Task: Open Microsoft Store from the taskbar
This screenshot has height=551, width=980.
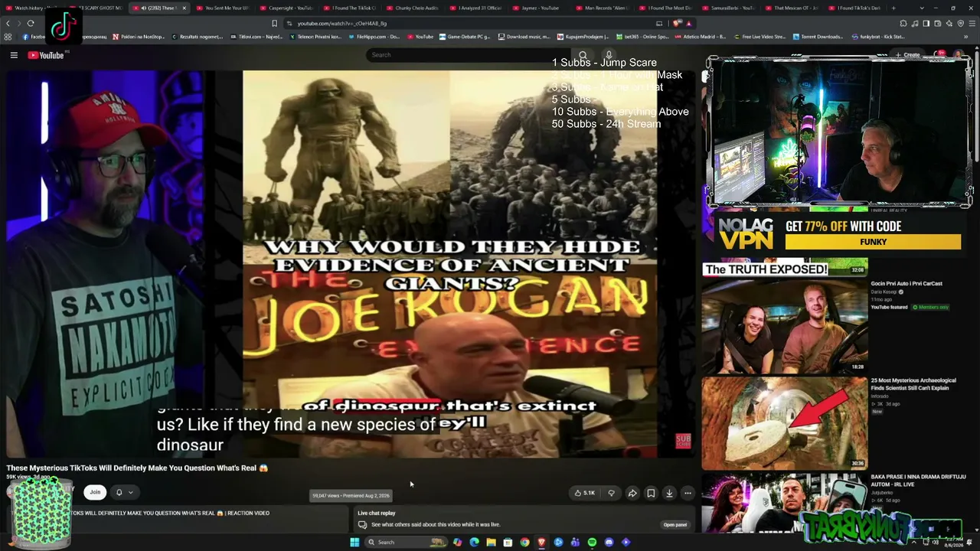Action: [508, 543]
